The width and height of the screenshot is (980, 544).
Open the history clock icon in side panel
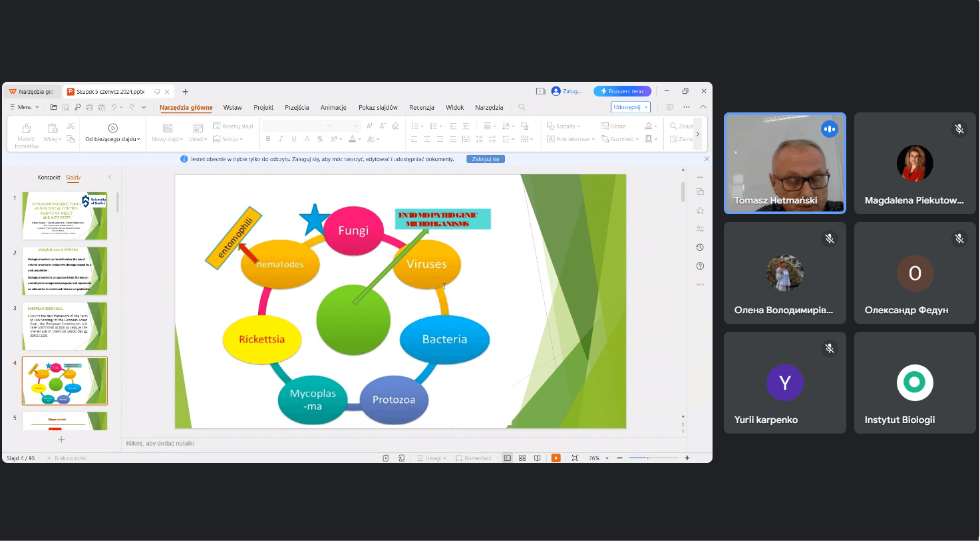700,247
